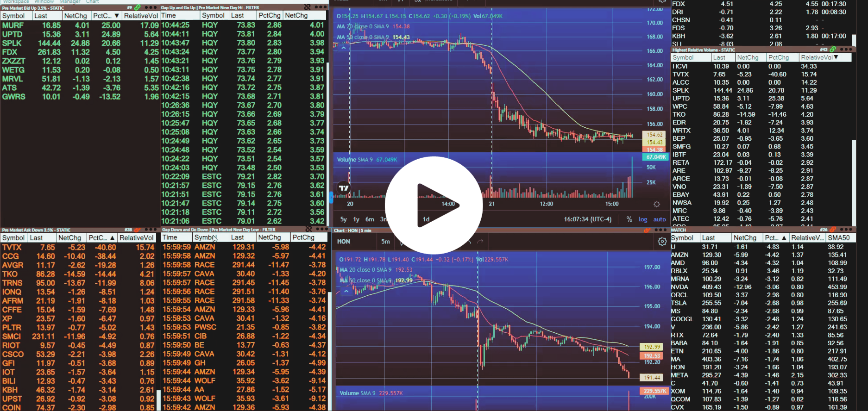Click Volume SMA 9 legend on HON chart
The height and width of the screenshot is (411, 868).
(371, 393)
